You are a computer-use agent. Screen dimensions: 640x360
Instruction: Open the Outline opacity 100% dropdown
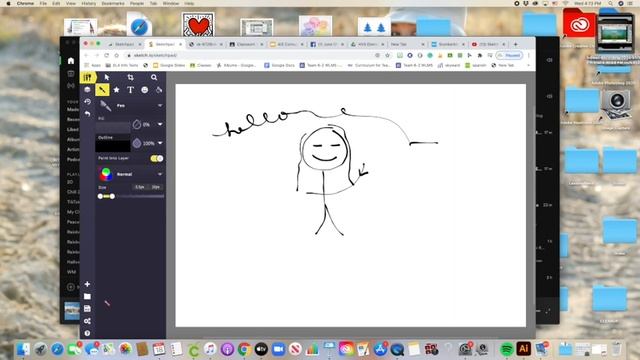click(x=160, y=143)
